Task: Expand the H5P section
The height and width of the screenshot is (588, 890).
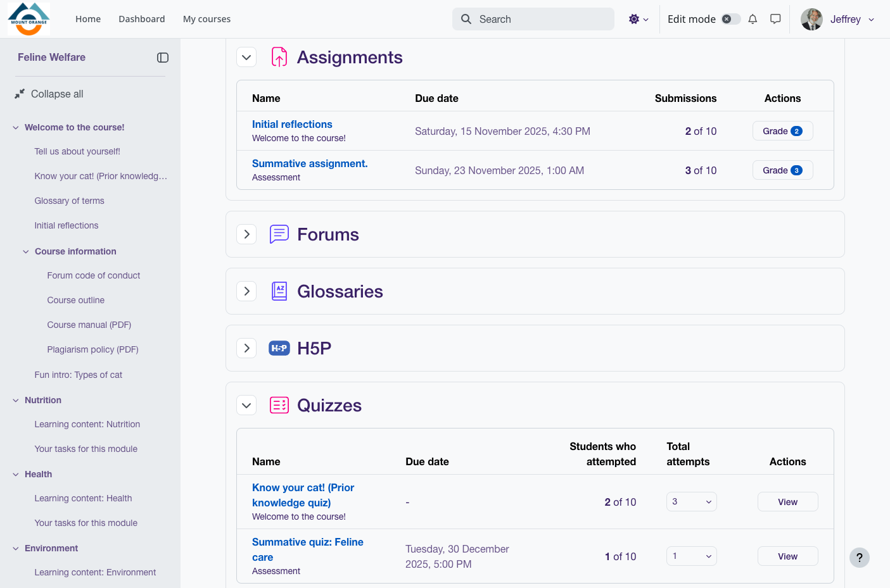Action: point(246,348)
